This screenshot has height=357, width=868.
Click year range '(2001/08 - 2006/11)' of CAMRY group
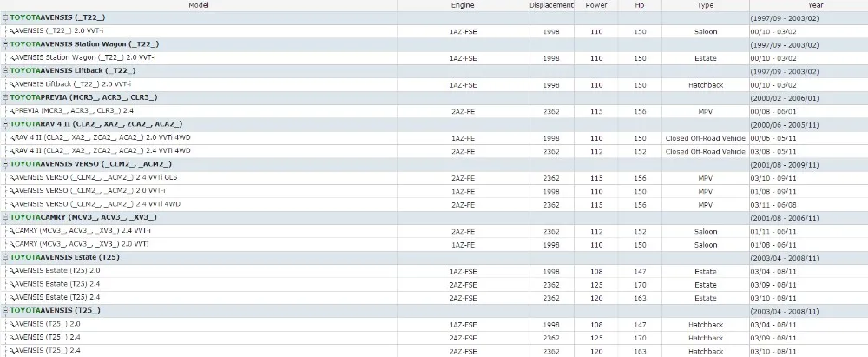[x=785, y=218]
